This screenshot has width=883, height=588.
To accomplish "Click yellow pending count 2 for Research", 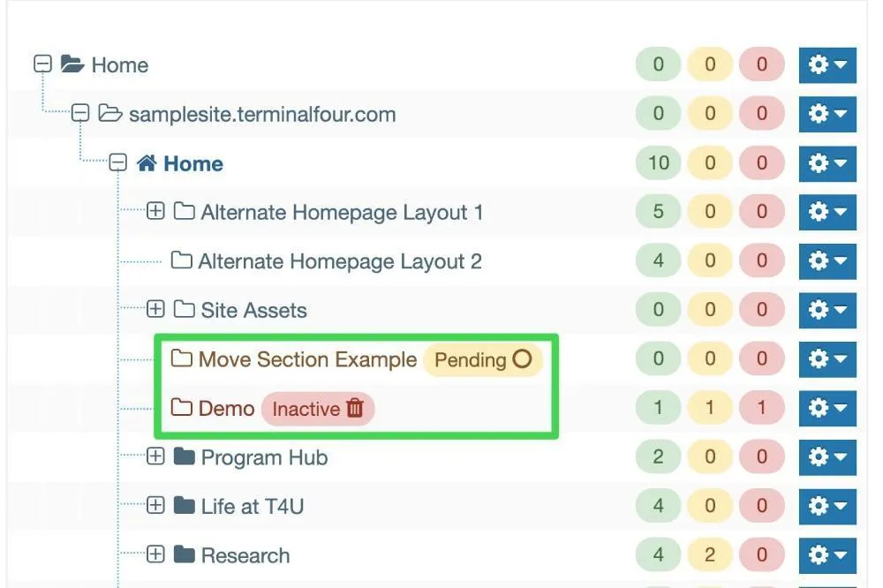I will point(710,554).
